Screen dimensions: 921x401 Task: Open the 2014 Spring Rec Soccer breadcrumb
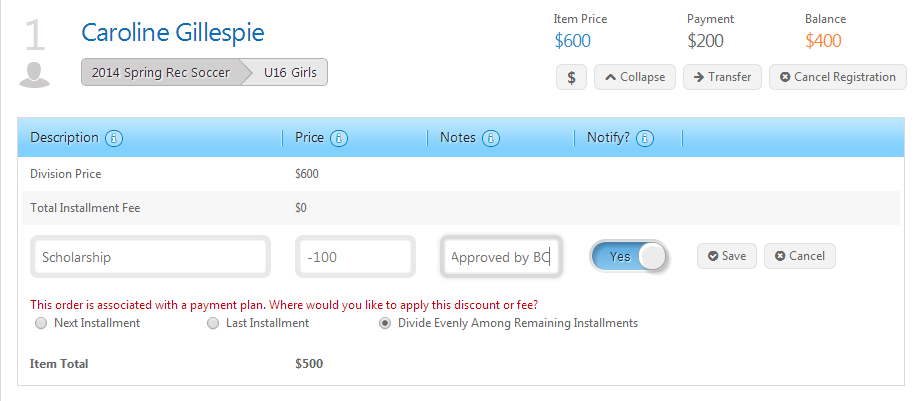click(x=161, y=72)
